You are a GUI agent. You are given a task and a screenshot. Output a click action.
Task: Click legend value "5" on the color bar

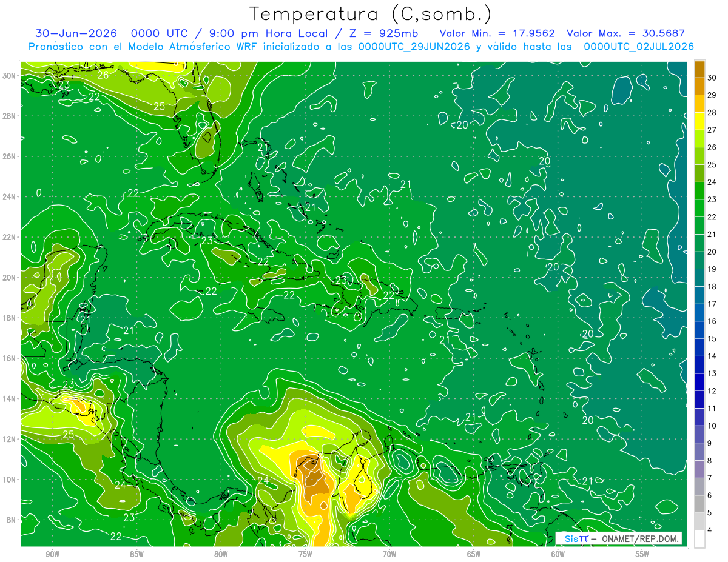point(710,513)
